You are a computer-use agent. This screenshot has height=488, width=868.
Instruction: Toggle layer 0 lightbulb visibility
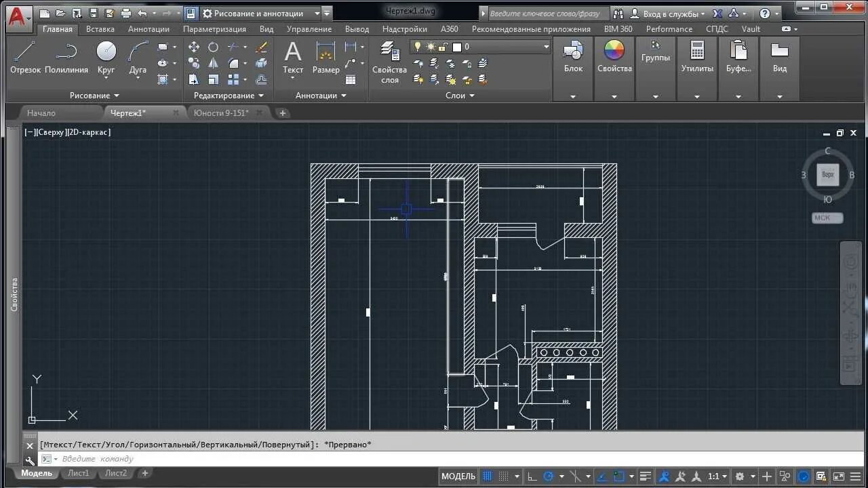[x=418, y=47]
